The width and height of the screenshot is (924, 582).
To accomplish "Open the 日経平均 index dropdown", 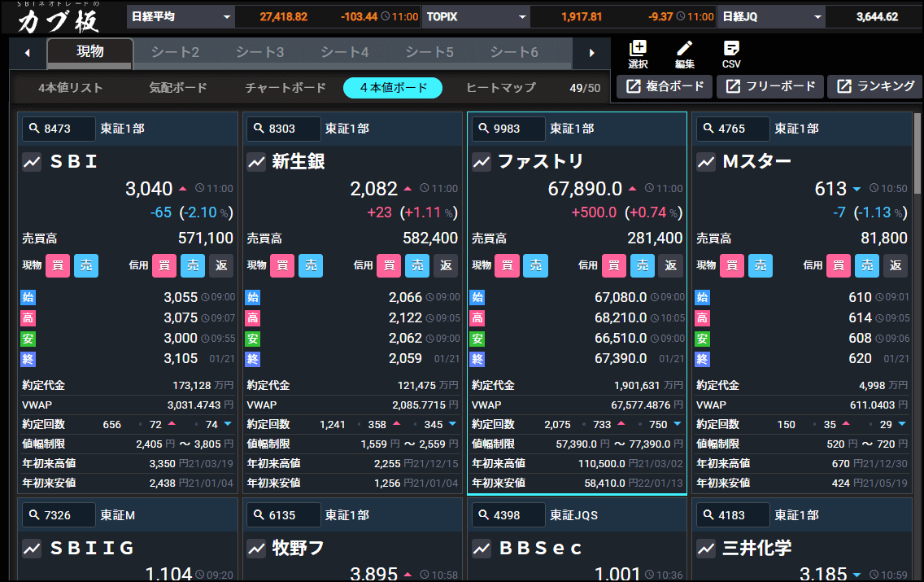I will [181, 16].
